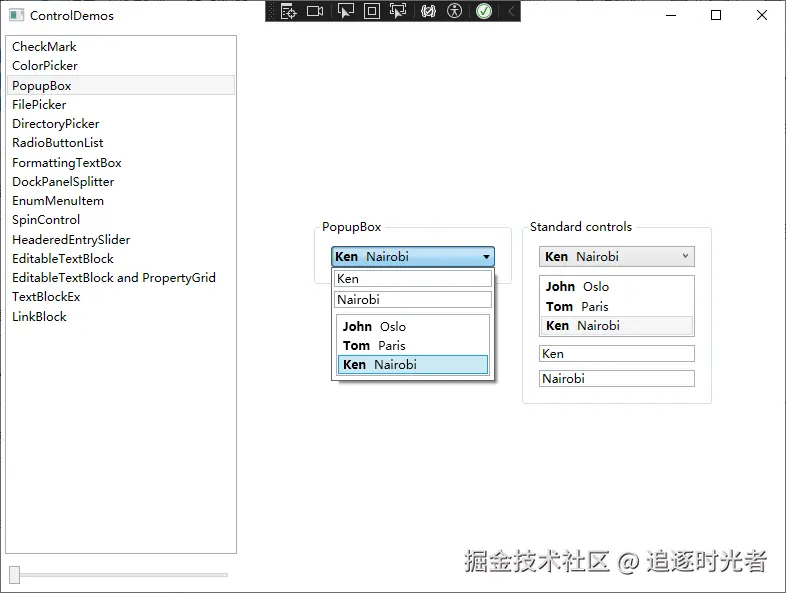Select ColorPicker in the demo list
The height and width of the screenshot is (593, 786).
point(45,66)
